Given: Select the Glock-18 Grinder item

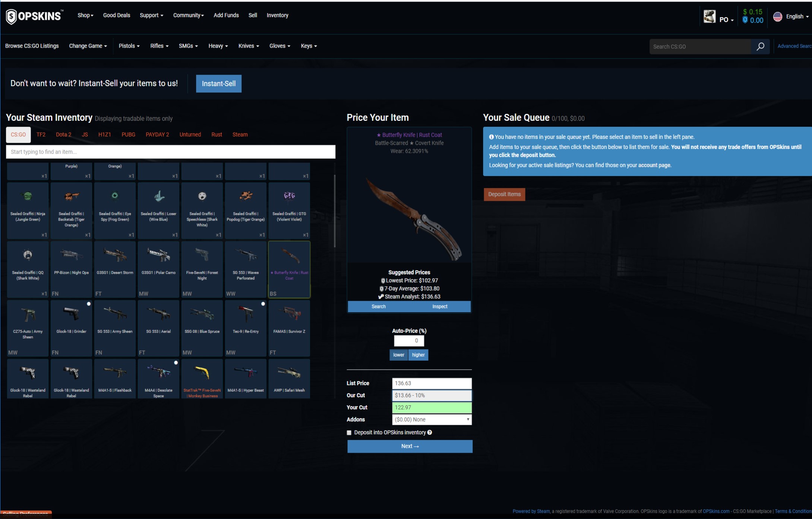Looking at the screenshot, I should click(x=71, y=328).
